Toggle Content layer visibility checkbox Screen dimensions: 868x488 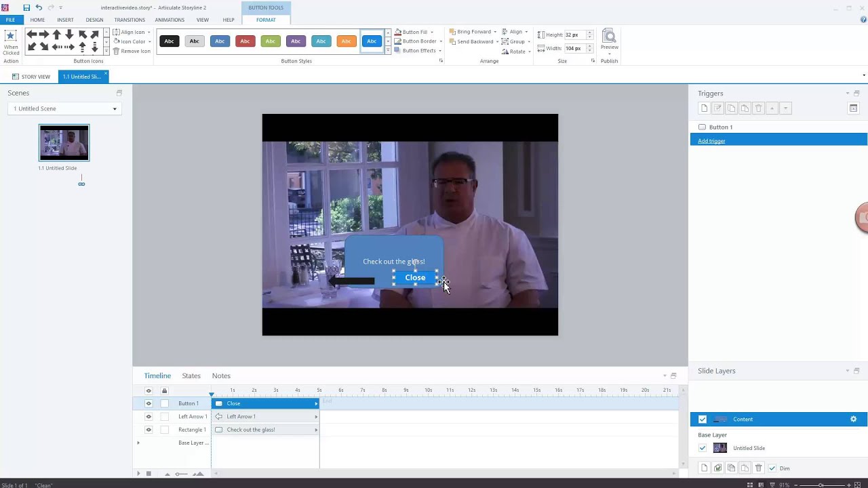(703, 419)
